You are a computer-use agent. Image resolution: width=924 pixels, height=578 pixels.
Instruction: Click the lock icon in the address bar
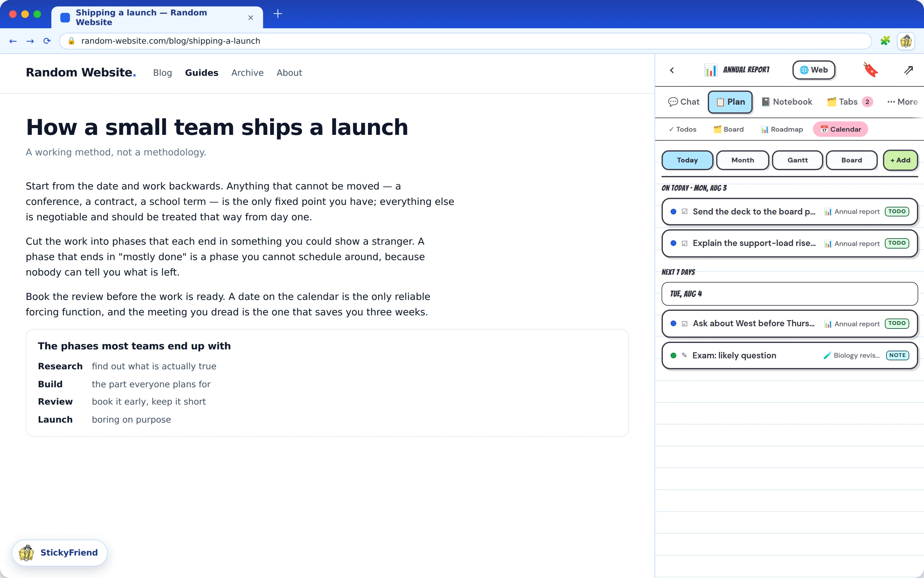(72, 41)
